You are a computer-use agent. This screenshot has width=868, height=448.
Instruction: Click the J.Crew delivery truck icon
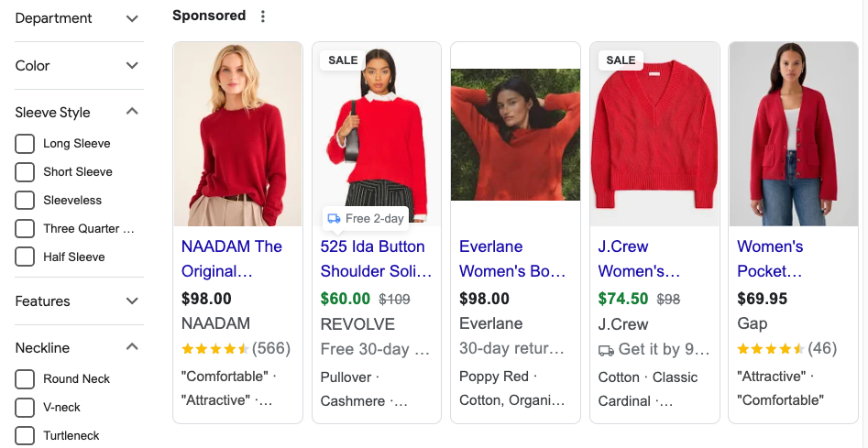pyautogui.click(x=606, y=349)
